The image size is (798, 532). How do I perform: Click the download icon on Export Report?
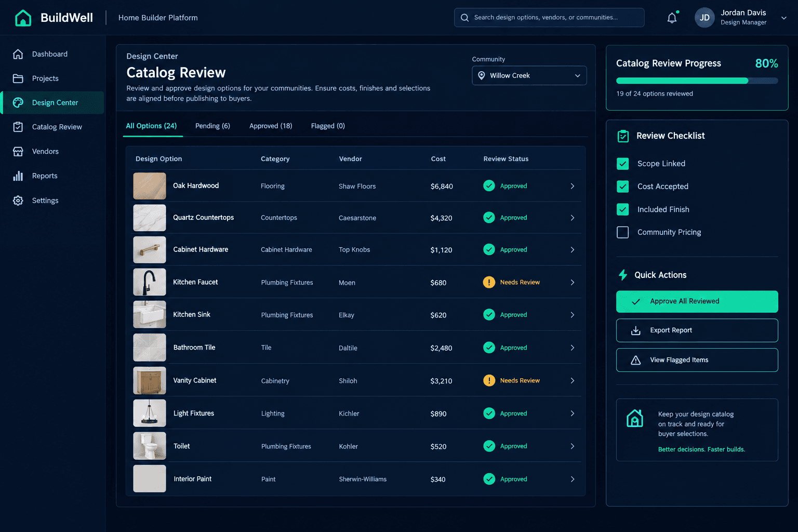click(x=635, y=330)
